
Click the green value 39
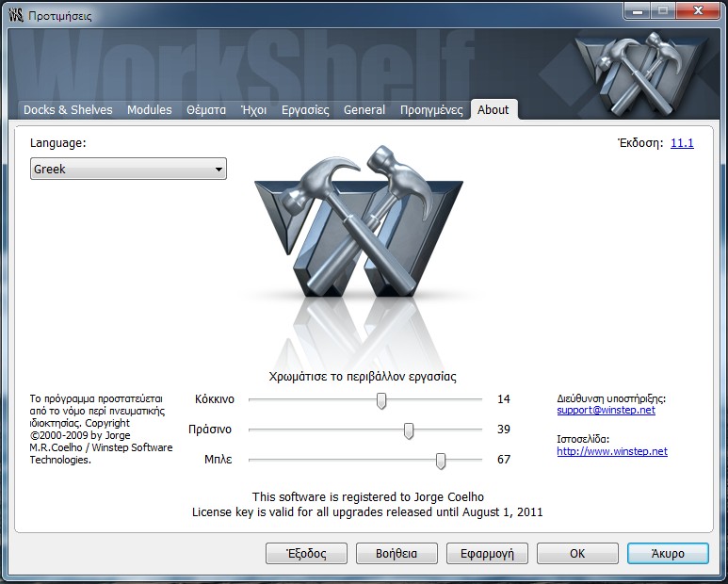click(504, 429)
